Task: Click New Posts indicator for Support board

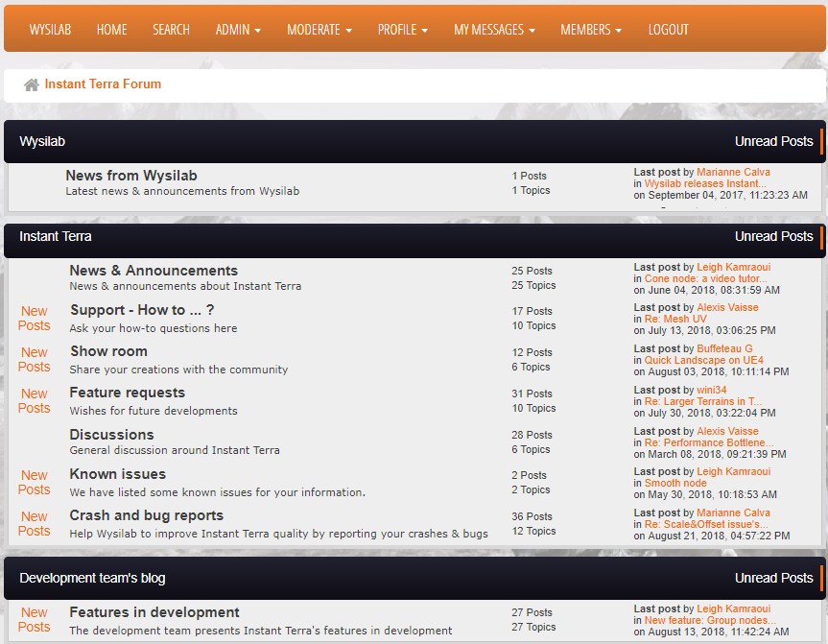Action: click(x=35, y=319)
